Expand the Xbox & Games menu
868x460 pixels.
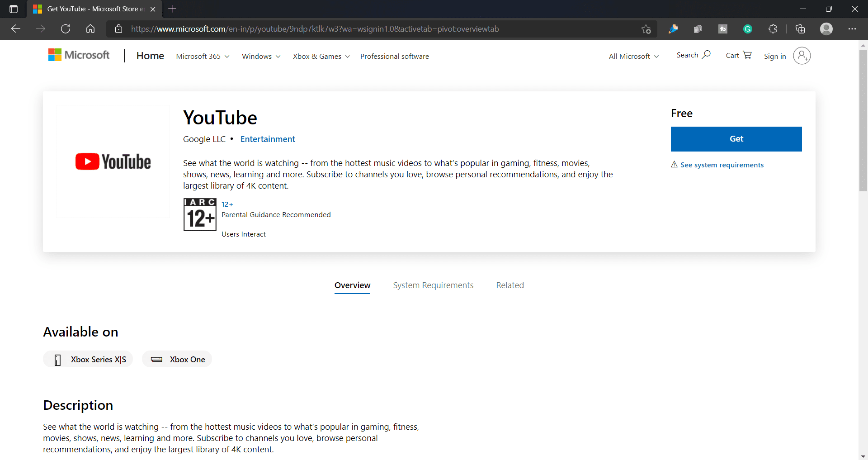[321, 56]
